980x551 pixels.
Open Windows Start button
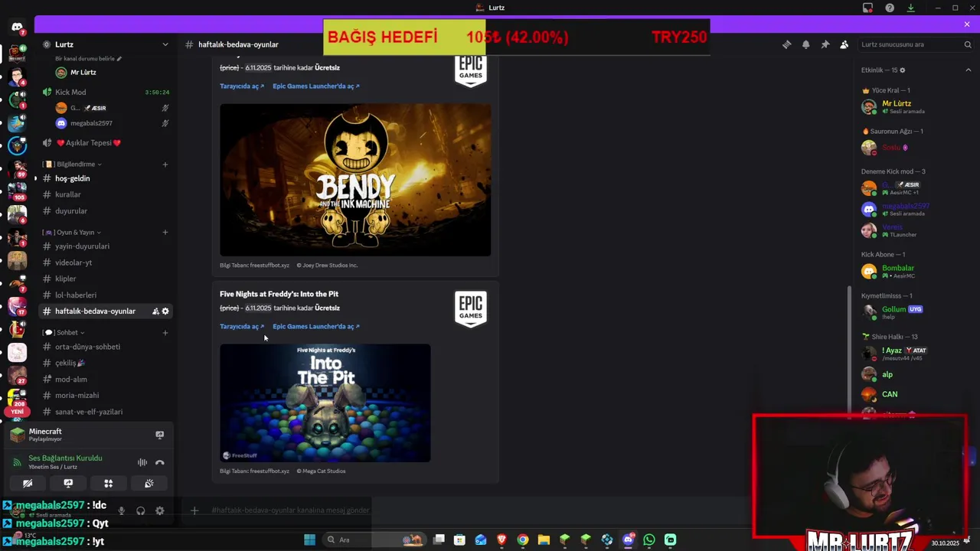[309, 540]
